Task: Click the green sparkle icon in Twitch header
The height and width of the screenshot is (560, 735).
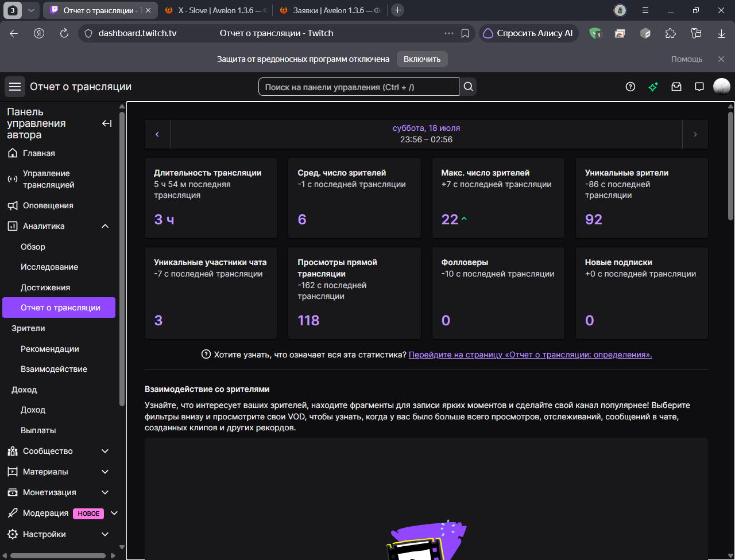Action: click(x=653, y=87)
